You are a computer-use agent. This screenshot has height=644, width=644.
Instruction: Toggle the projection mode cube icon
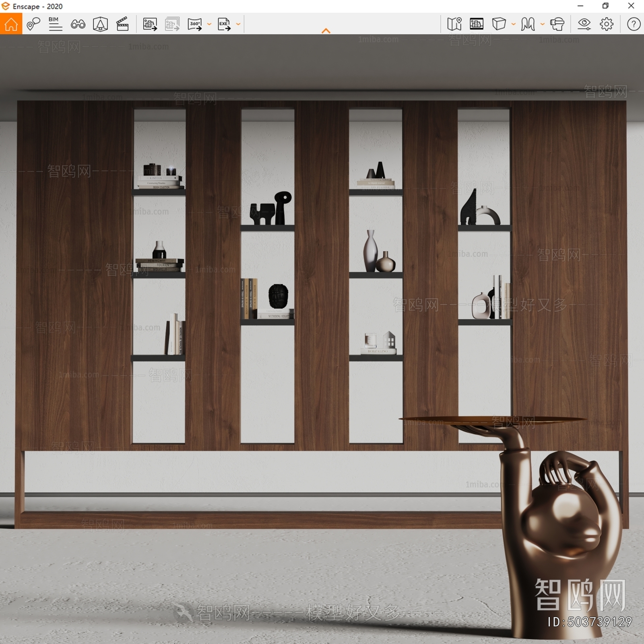pos(499,24)
